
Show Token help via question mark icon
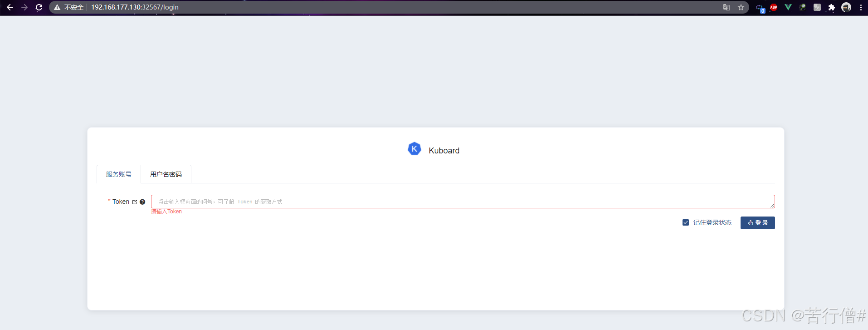pyautogui.click(x=142, y=202)
